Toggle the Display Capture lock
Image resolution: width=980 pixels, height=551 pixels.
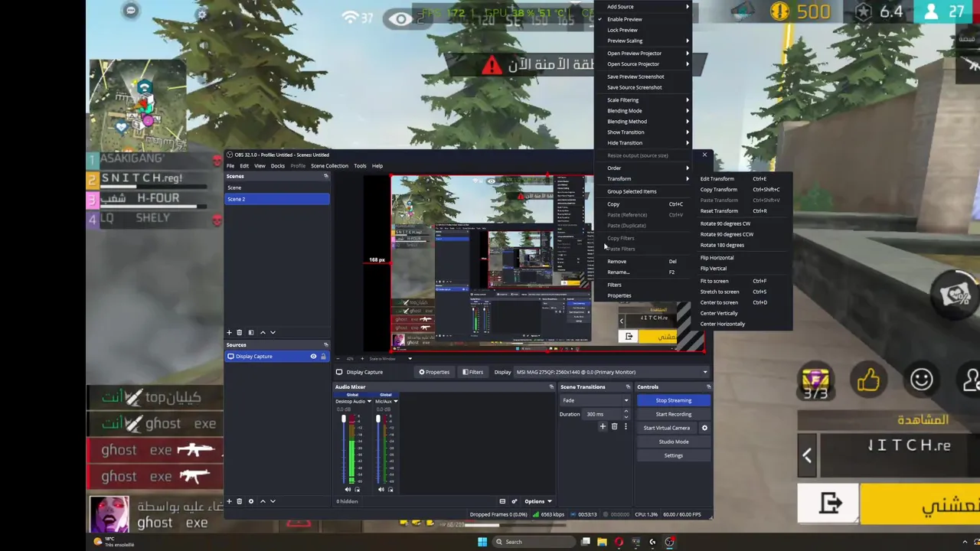pos(323,357)
